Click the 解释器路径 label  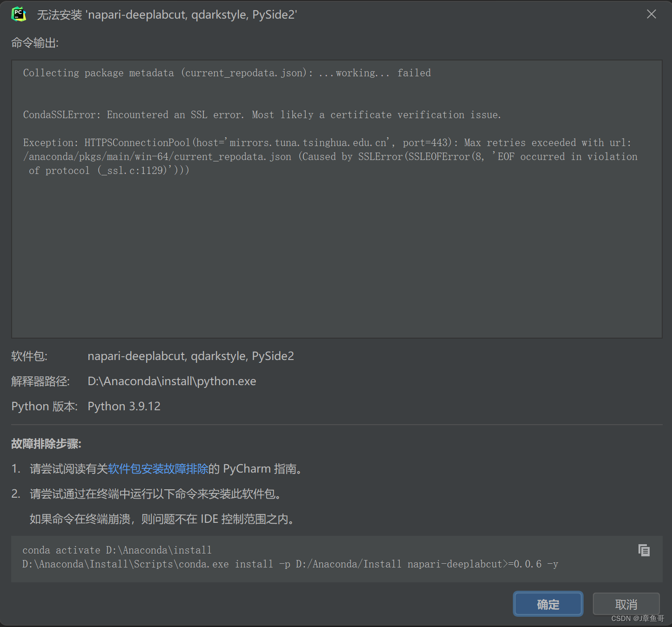[40, 381]
